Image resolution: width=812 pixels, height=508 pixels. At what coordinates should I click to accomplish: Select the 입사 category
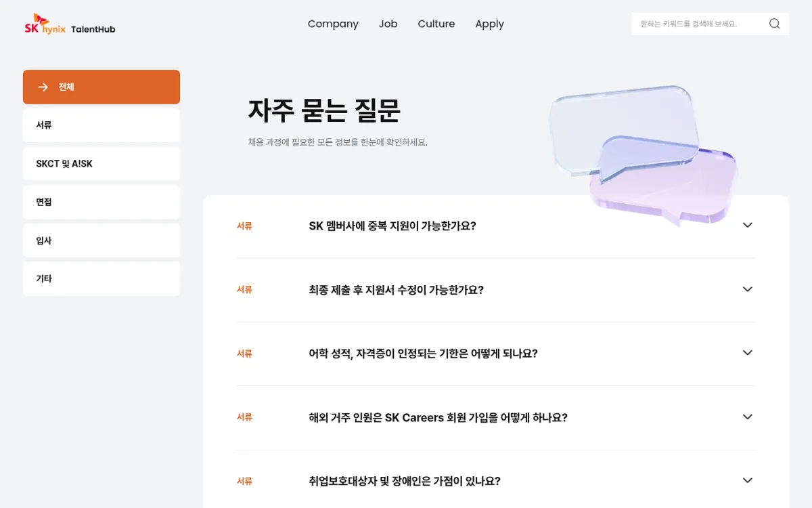coord(101,240)
